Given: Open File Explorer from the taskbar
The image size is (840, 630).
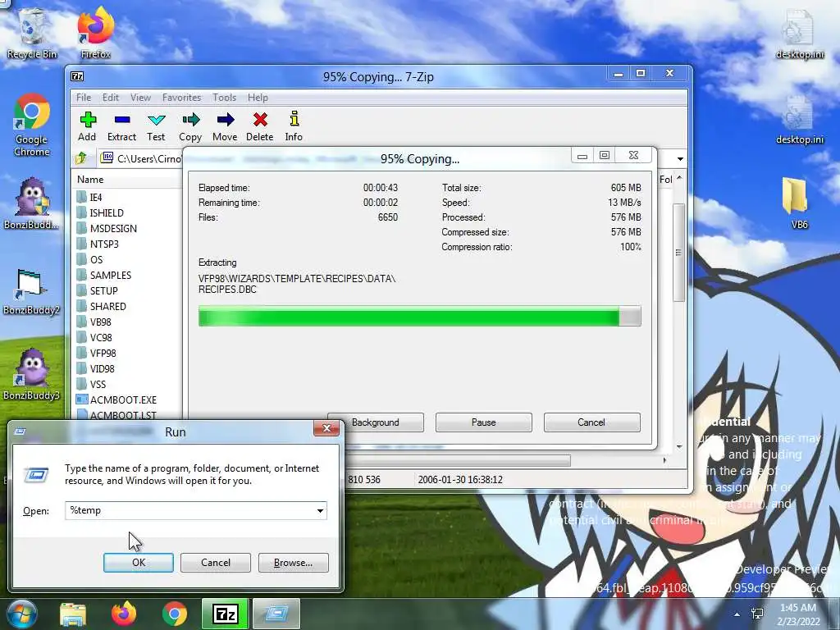Looking at the screenshot, I should (73, 614).
